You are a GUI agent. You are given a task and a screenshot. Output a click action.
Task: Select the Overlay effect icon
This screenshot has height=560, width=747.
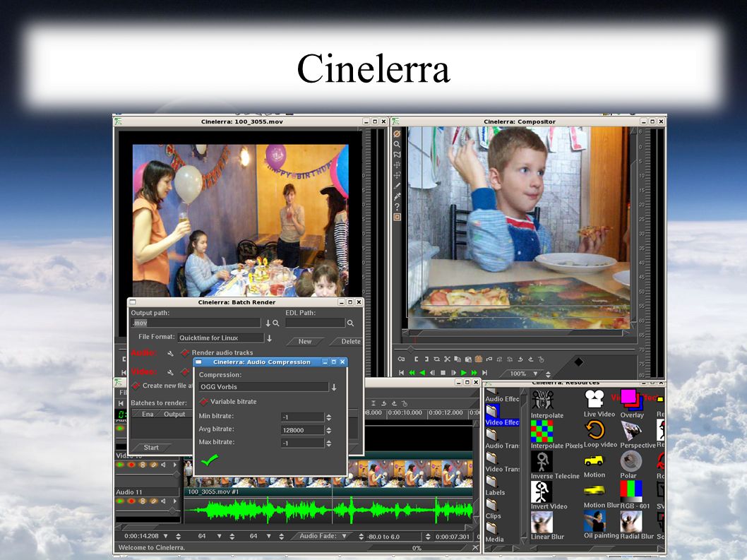(x=631, y=400)
